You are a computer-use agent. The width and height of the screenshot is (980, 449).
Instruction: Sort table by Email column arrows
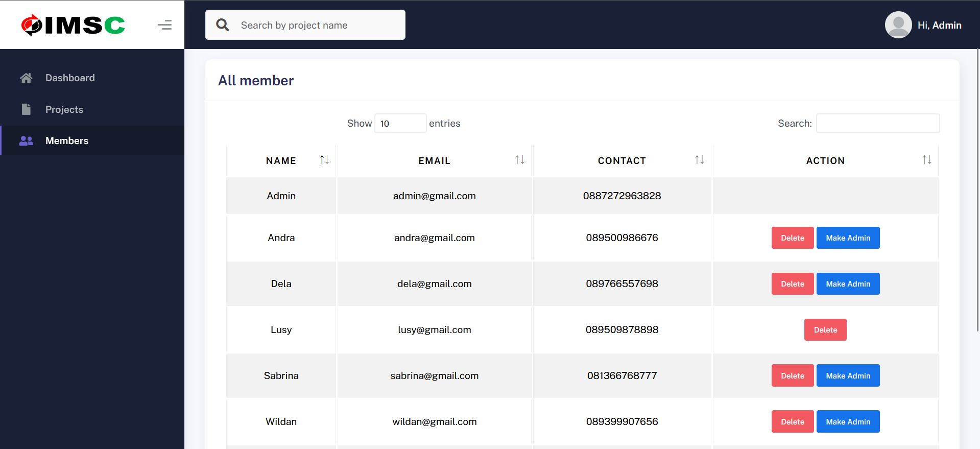tap(520, 160)
